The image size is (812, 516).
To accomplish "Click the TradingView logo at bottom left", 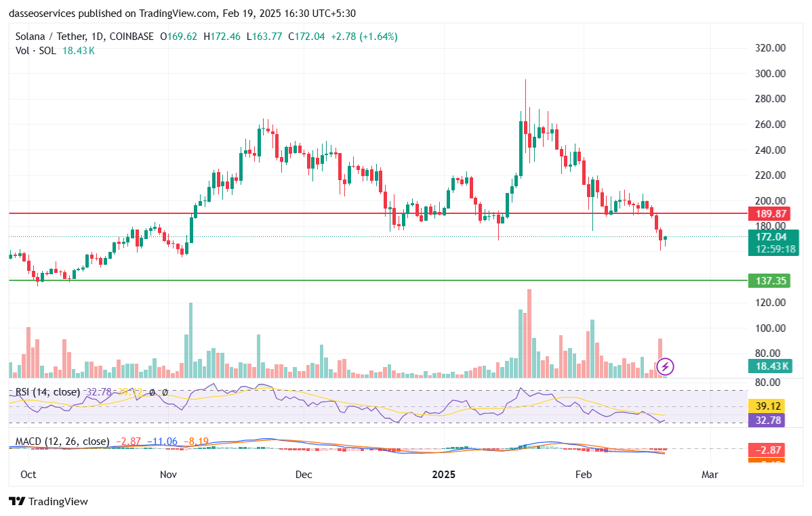I will pyautogui.click(x=47, y=502).
